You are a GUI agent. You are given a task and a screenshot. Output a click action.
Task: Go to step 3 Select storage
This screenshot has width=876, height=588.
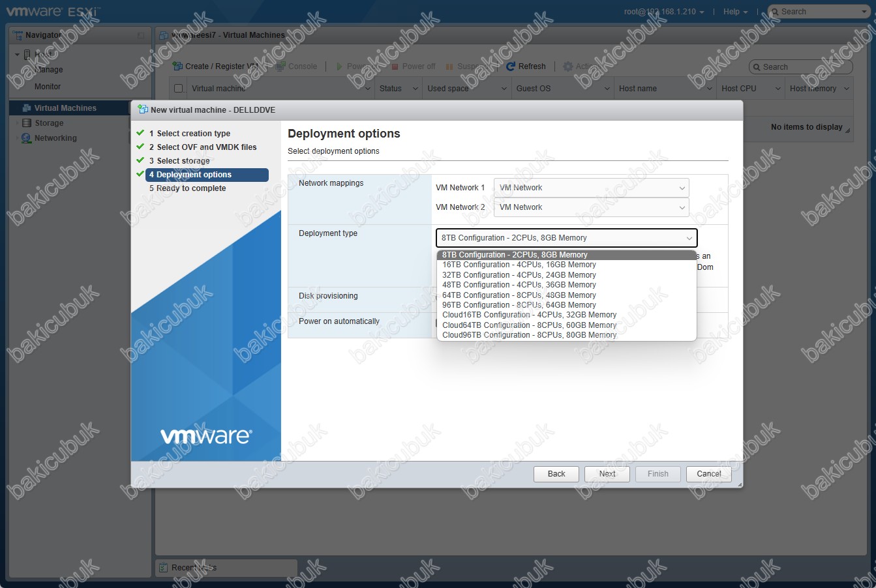[x=179, y=161]
